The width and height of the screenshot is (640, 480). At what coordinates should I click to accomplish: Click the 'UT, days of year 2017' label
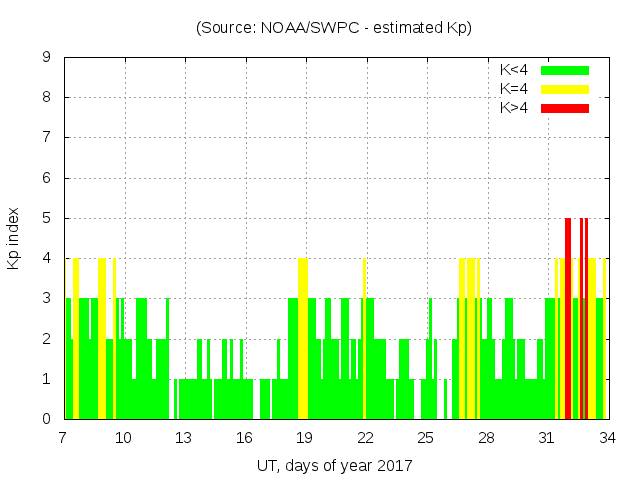click(334, 465)
